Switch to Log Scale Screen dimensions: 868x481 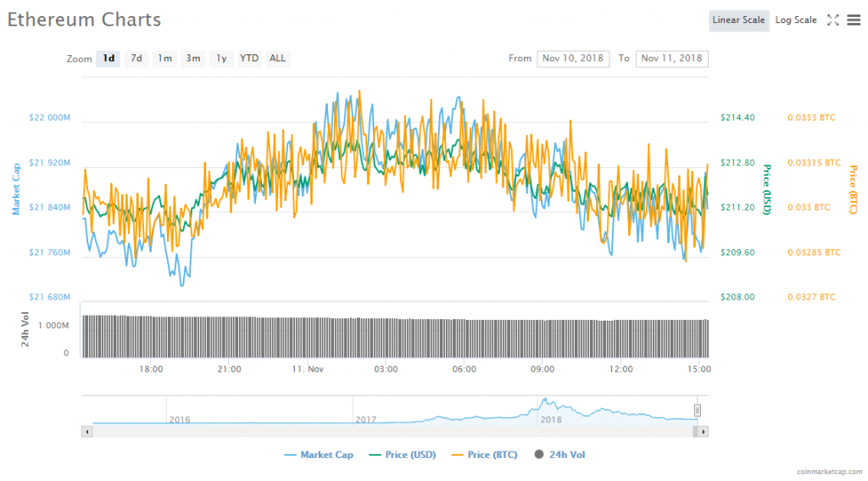[795, 20]
